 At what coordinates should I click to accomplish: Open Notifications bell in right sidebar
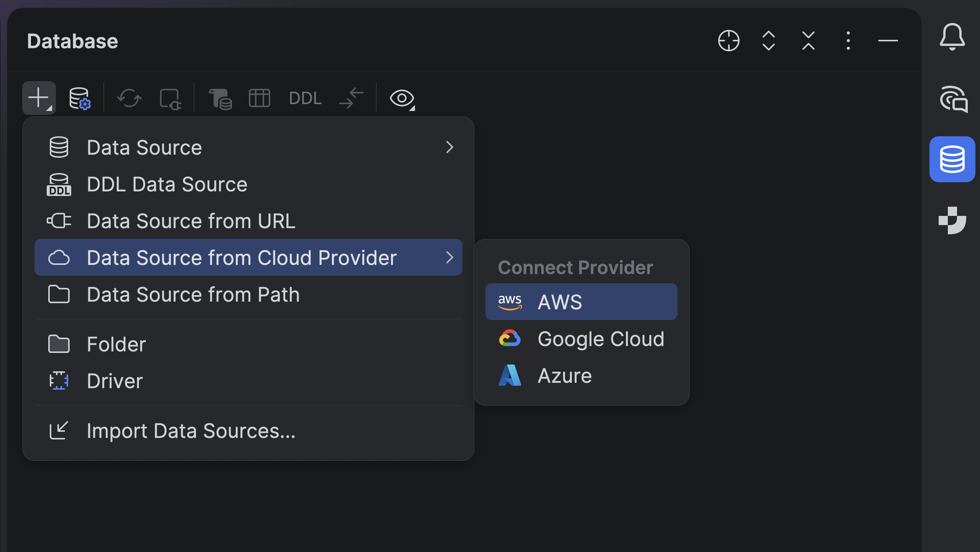(x=952, y=37)
